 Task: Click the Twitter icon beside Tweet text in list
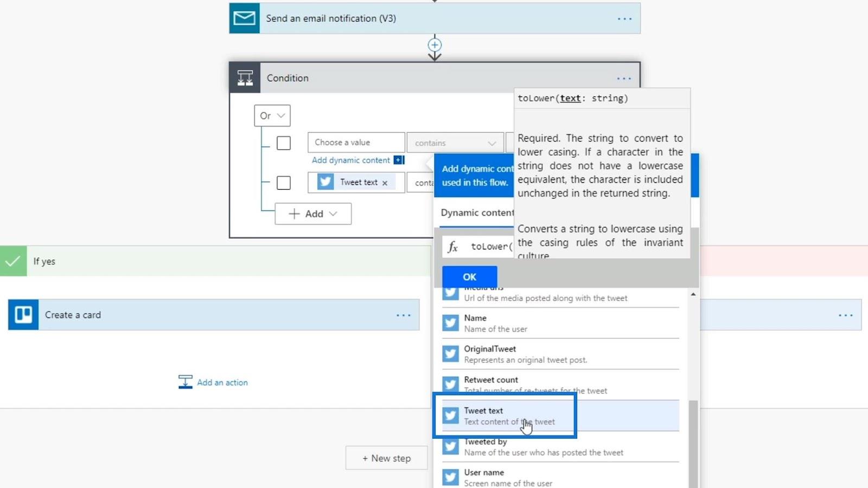[450, 415]
